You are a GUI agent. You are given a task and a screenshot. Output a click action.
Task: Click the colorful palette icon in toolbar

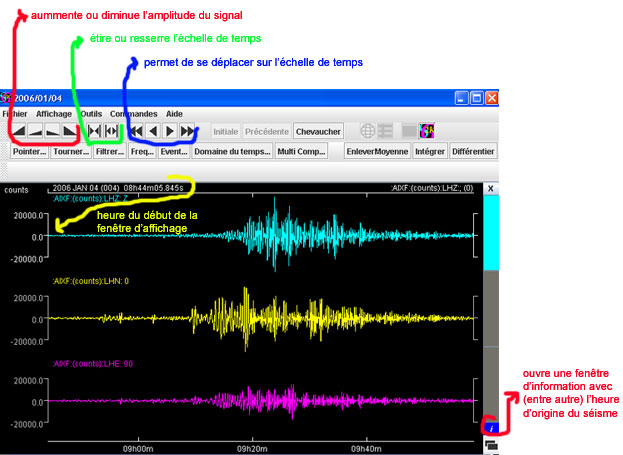tap(426, 131)
